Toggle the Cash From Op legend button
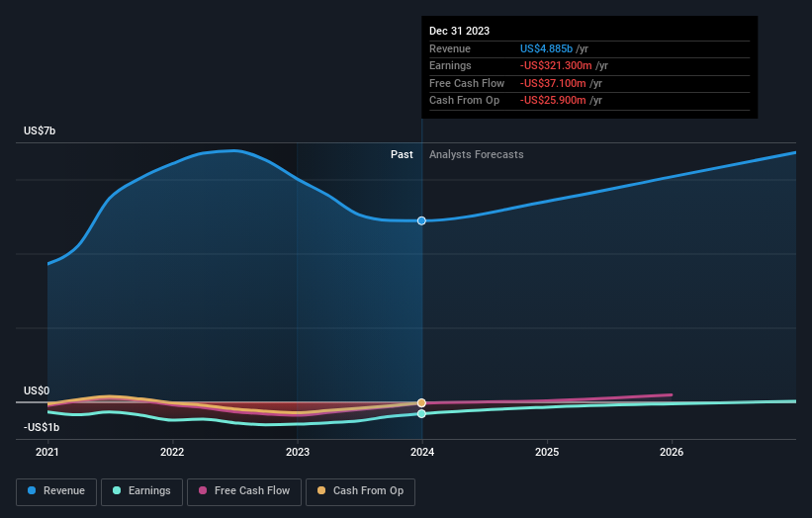This screenshot has height=518, width=812. (360, 491)
